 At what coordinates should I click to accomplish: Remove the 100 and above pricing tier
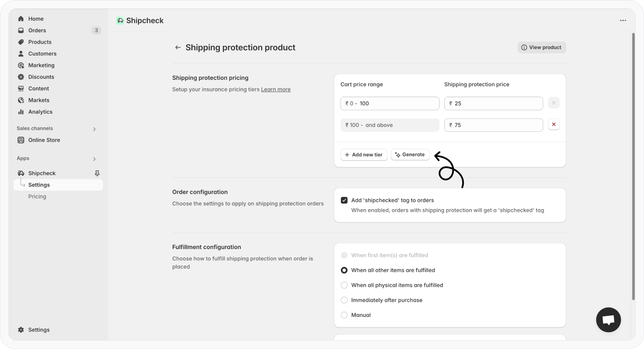[x=554, y=125]
